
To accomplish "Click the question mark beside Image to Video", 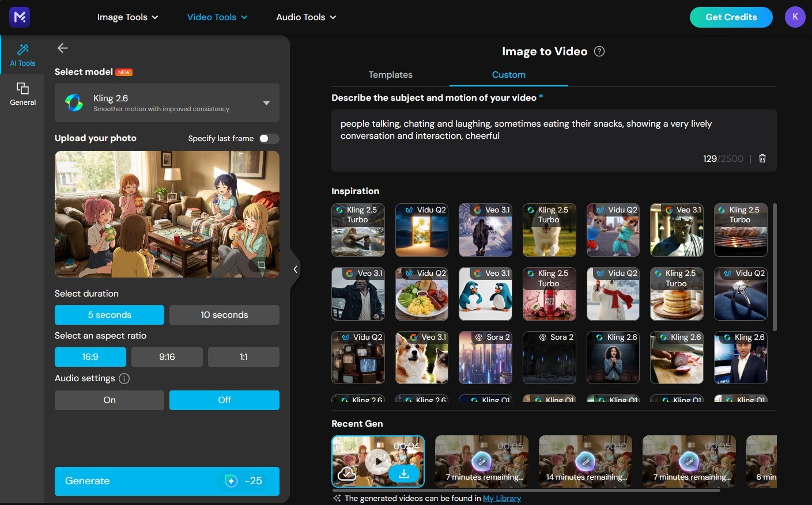I will [599, 51].
